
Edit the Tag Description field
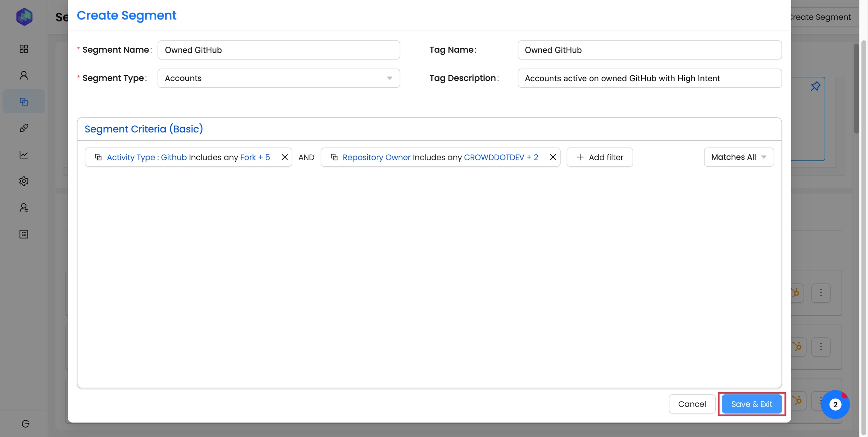(649, 78)
